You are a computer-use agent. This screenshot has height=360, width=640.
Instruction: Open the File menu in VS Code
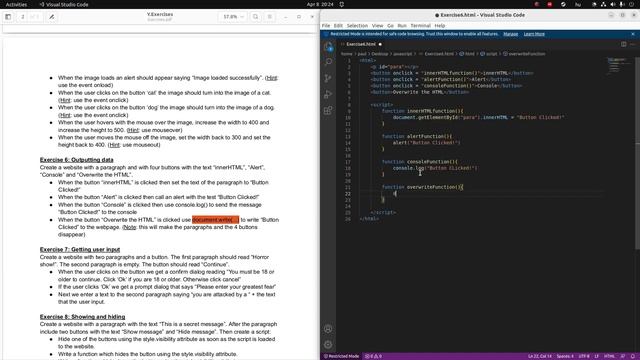pos(326,26)
